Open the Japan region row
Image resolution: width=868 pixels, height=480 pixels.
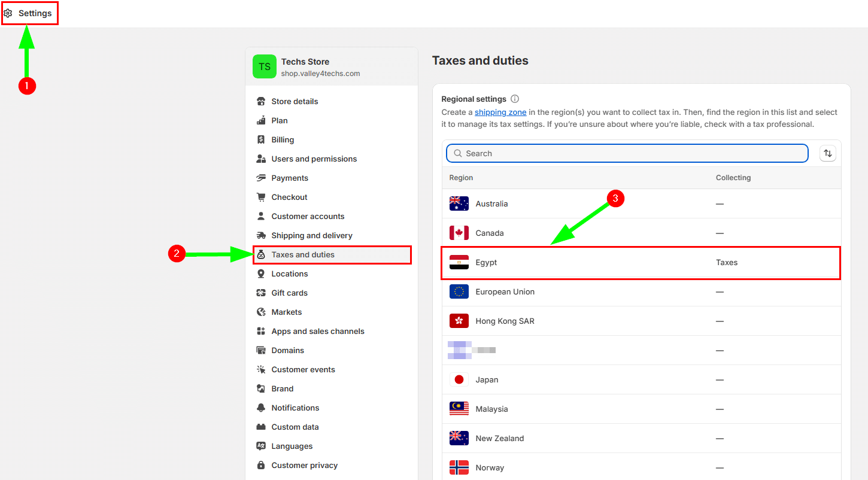pos(642,379)
